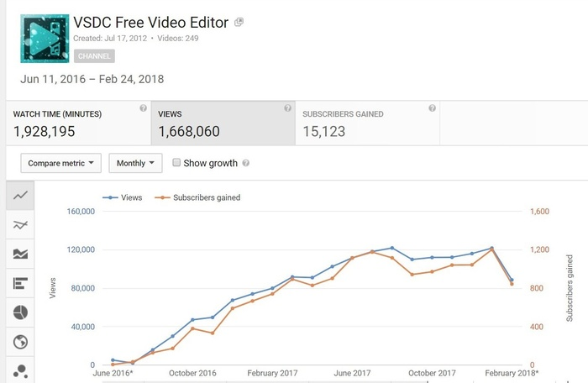This screenshot has height=383, width=588.
Task: Click the VSDC Free Video Editor title
Action: click(150, 23)
